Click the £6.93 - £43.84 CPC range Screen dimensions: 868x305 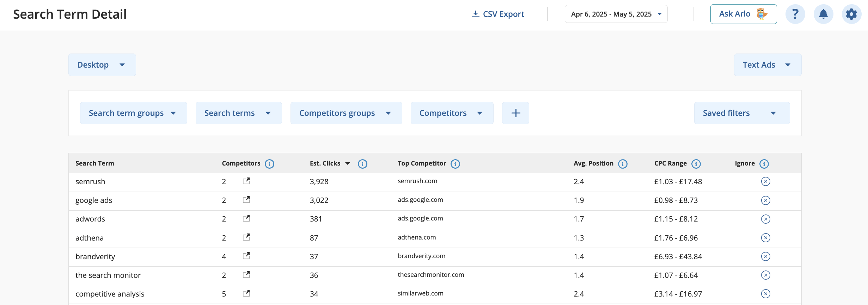tap(678, 257)
